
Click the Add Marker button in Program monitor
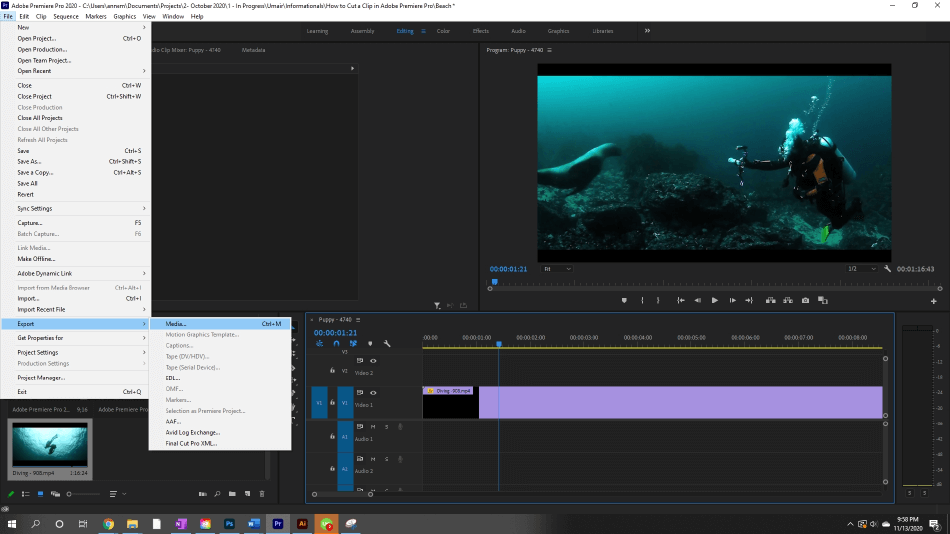click(624, 300)
